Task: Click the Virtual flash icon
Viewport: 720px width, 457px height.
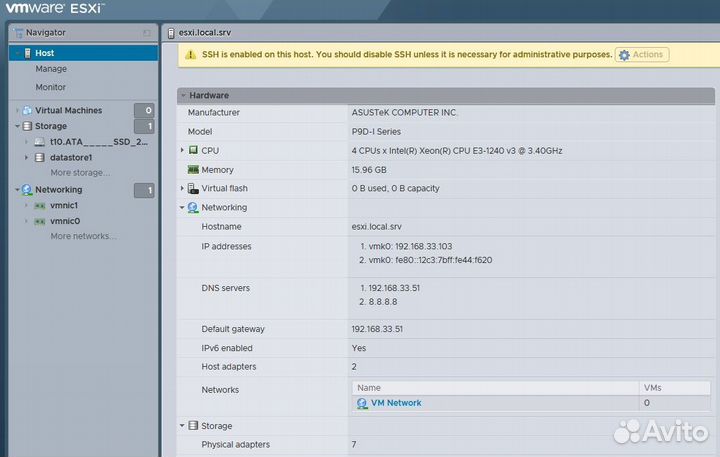Action: tap(193, 188)
